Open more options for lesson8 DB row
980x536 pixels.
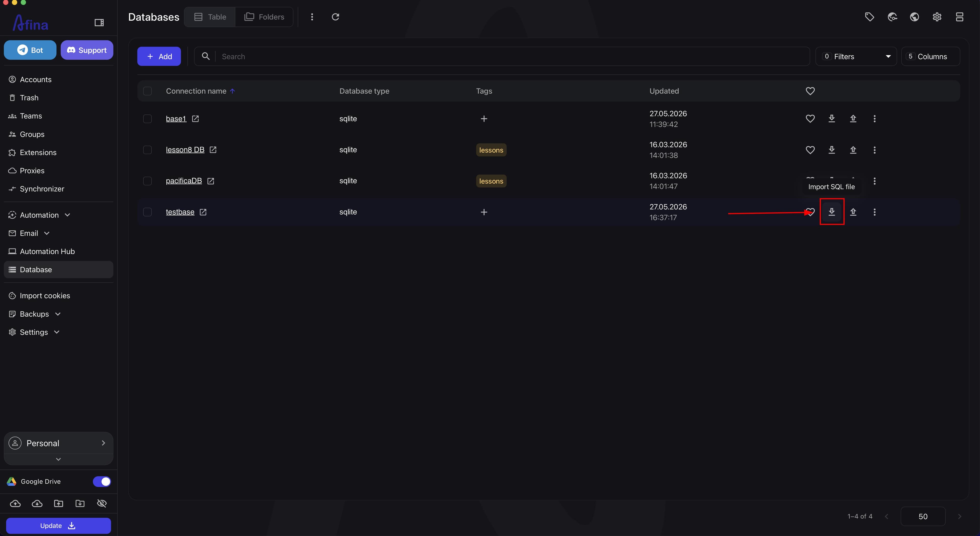874,150
